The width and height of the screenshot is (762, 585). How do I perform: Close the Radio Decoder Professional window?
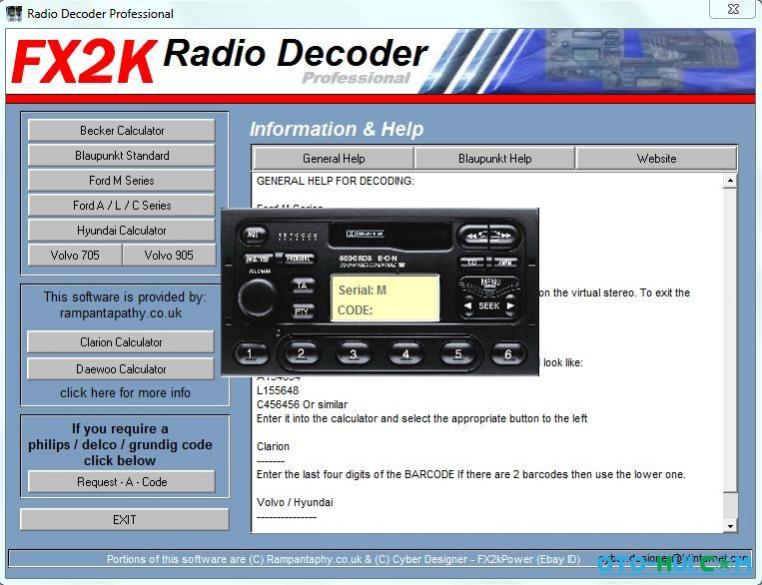pos(733,9)
